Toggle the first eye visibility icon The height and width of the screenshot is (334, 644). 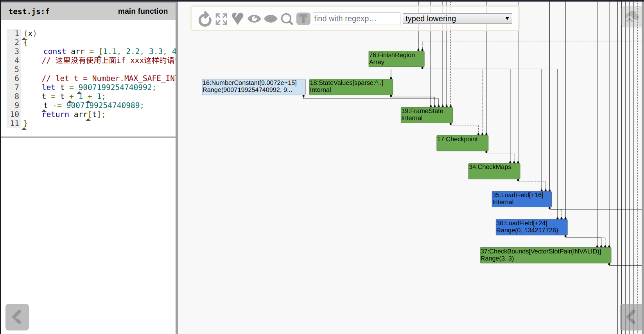tap(254, 19)
